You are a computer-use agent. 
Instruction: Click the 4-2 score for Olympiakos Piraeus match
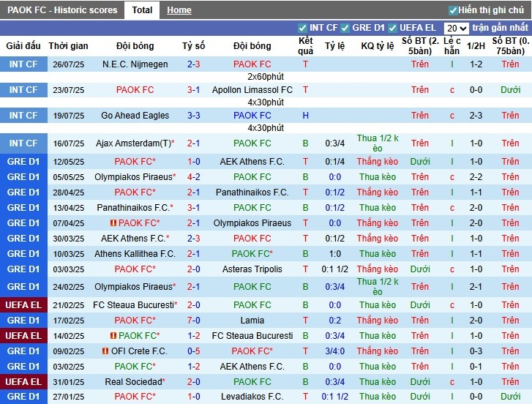(x=193, y=176)
